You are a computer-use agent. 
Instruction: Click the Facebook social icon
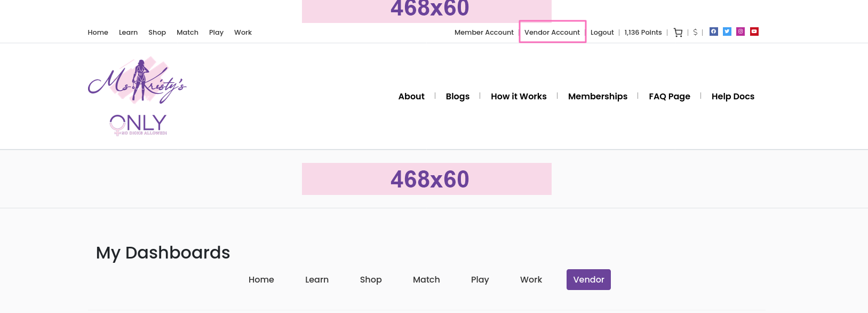pos(713,32)
